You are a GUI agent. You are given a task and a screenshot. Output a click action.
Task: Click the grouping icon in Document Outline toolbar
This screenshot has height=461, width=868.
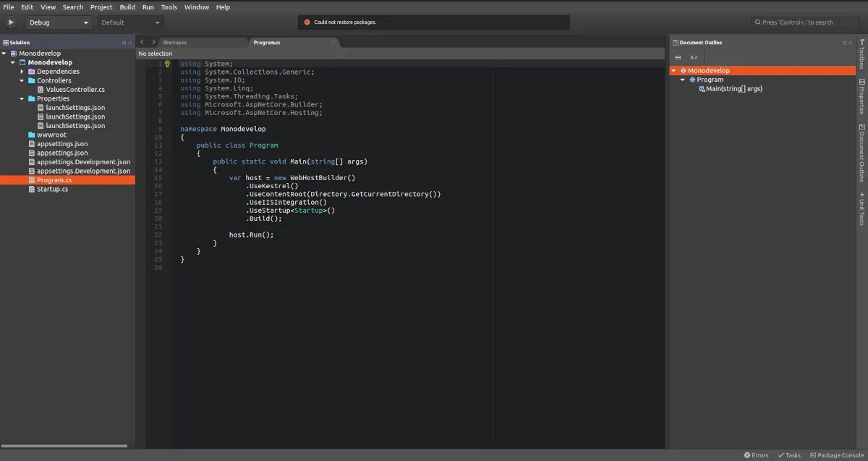click(678, 57)
